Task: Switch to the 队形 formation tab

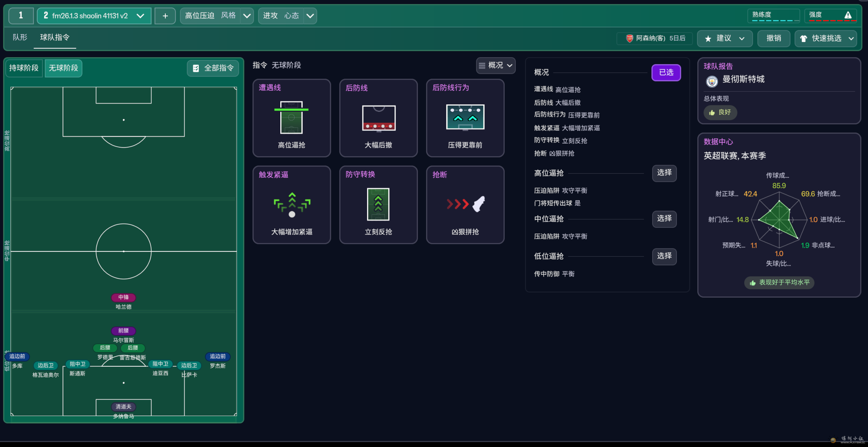Action: [x=20, y=37]
